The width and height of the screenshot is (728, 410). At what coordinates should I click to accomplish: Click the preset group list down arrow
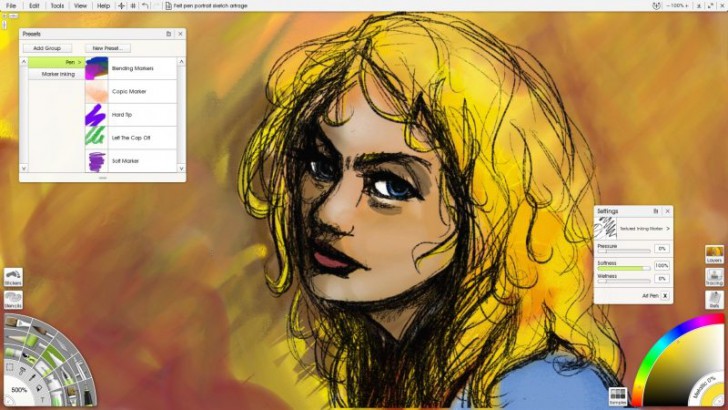tap(24, 168)
